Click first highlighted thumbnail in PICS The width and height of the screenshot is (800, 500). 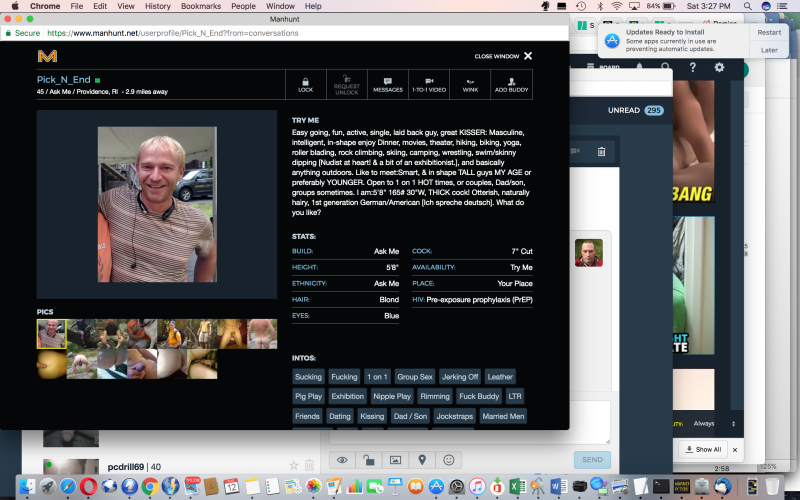[x=52, y=334]
